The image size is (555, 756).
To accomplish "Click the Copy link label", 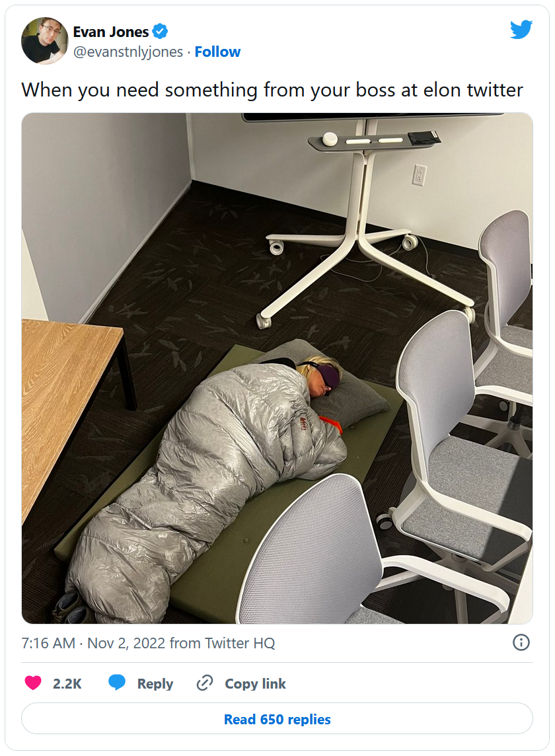I will coord(256,684).
